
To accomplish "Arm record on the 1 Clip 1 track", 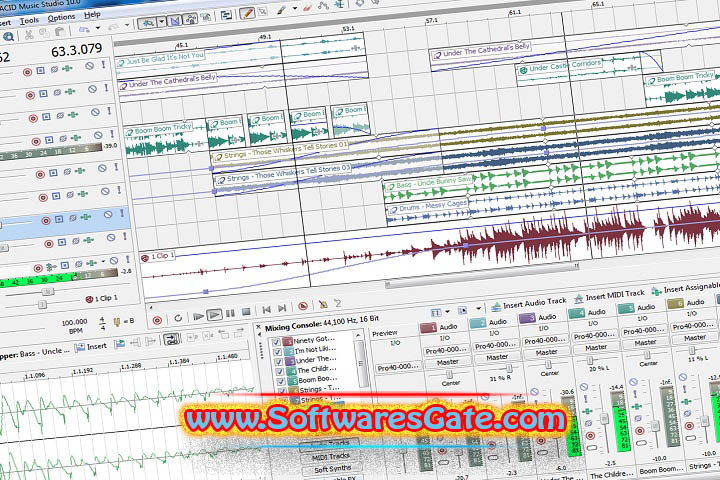I will coord(38,268).
